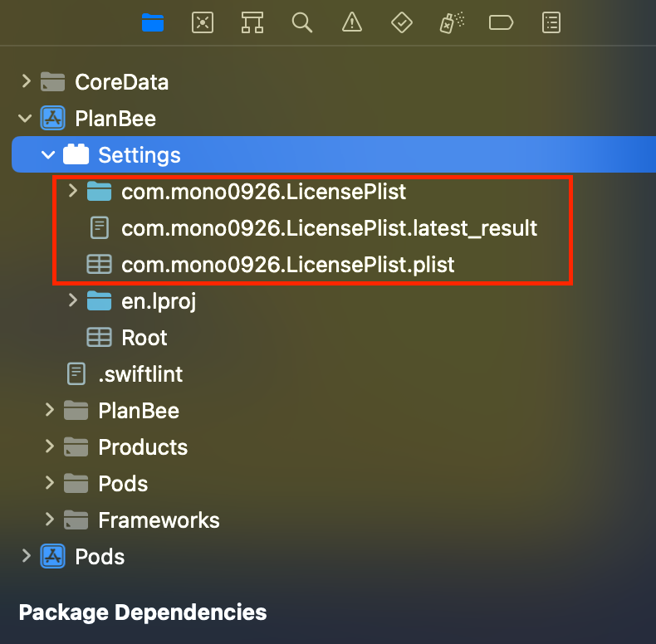The image size is (656, 644).
Task: Select com.mono0926.LicensePlist folder name
Action: point(263,192)
